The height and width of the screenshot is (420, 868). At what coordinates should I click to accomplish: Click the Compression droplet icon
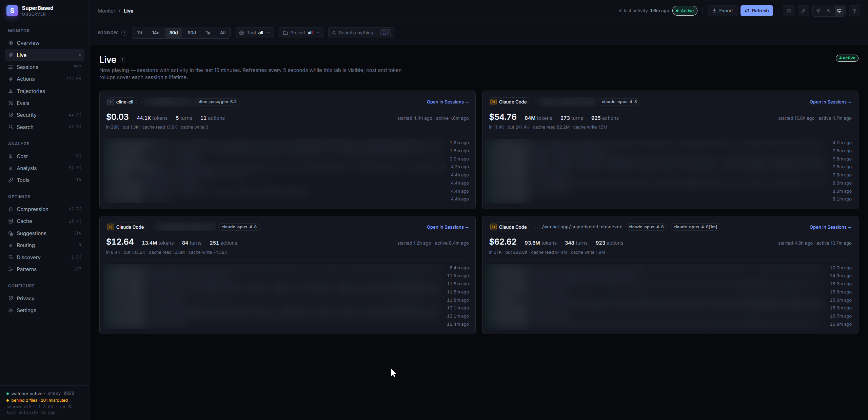click(x=11, y=209)
